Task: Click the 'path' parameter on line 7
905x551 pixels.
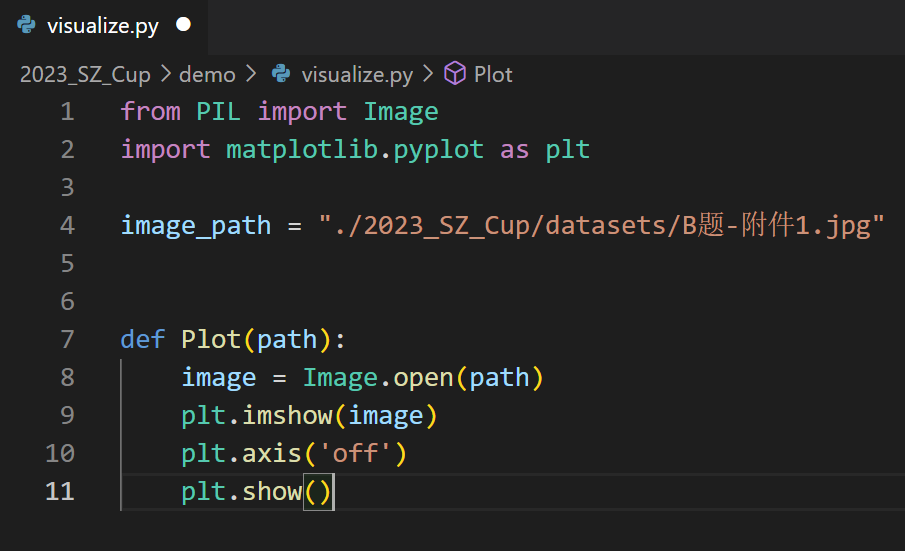Action: tap(287, 339)
